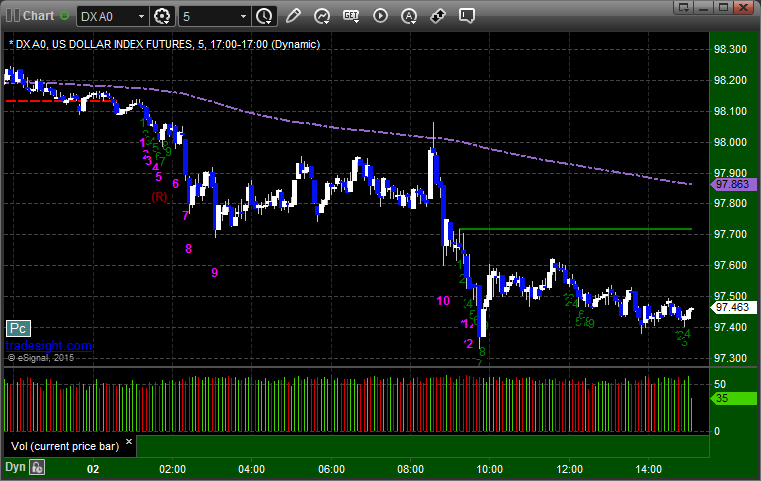Click the lock icon next to Dyn

[37, 467]
